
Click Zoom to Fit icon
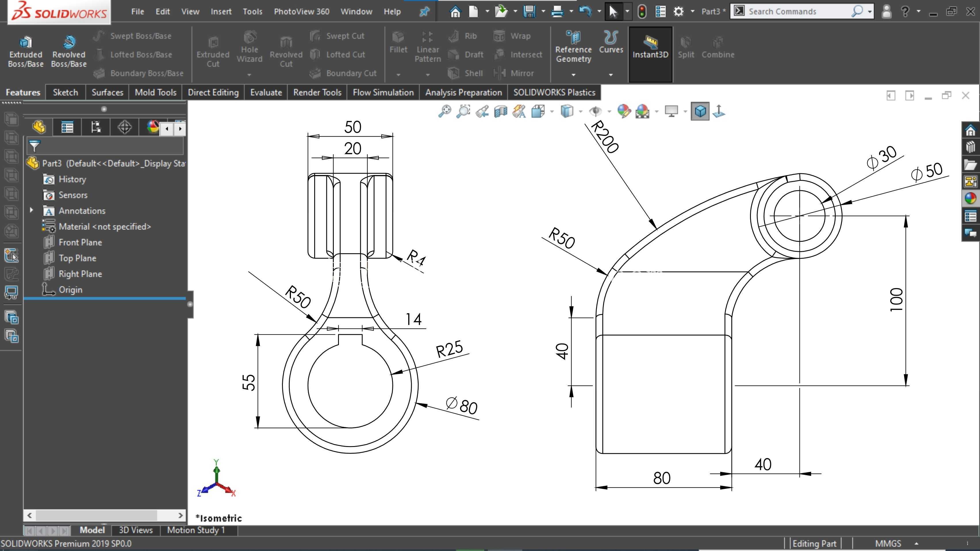click(x=444, y=112)
